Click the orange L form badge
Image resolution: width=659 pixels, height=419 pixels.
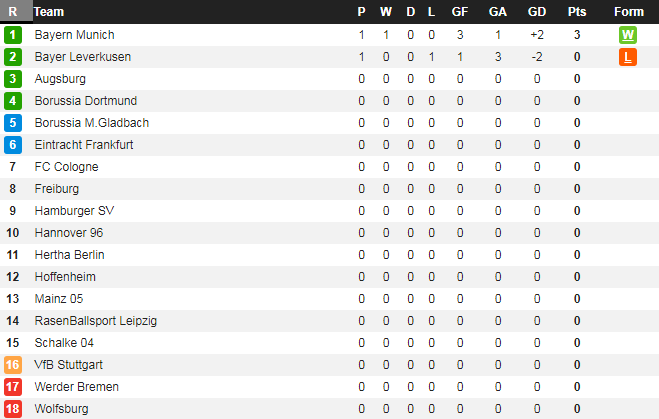click(x=628, y=57)
